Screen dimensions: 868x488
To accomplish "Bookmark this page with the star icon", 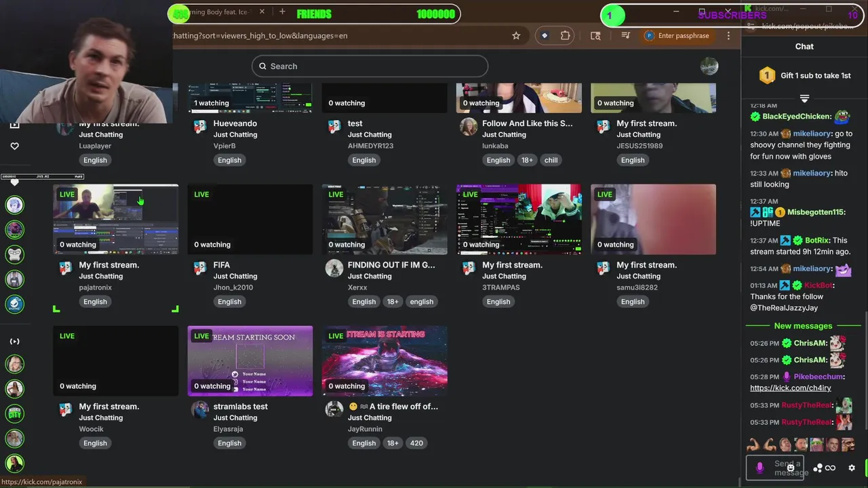I will pos(516,36).
